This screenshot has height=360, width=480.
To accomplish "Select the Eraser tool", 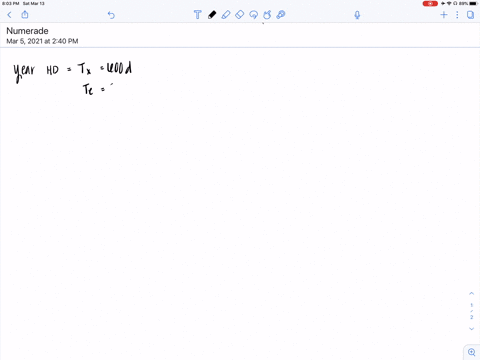I will [x=240, y=15].
